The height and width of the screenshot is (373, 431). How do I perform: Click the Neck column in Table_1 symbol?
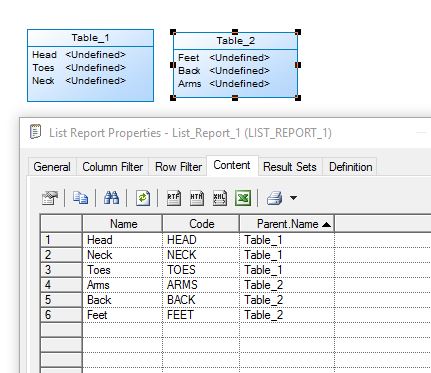coord(43,80)
